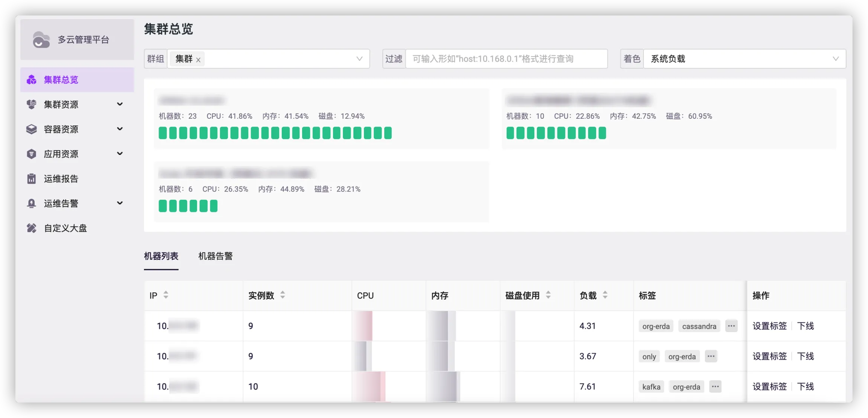Show more tags for cassandra row

731,326
